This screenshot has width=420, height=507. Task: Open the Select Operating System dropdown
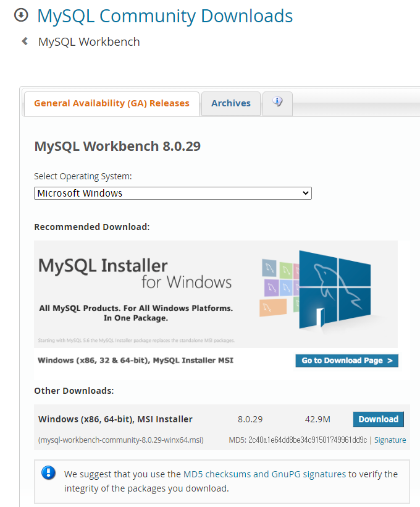pyautogui.click(x=173, y=194)
